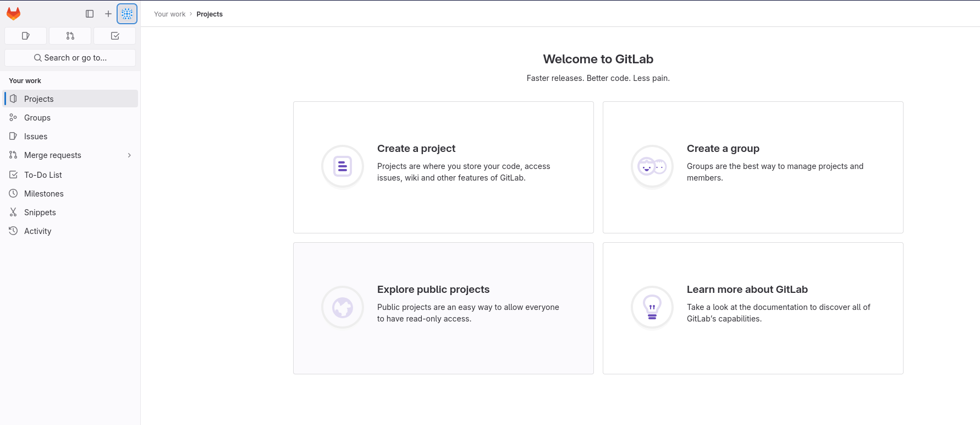The height and width of the screenshot is (425, 980).
Task: Open the user avatar menu
Action: [x=127, y=14]
